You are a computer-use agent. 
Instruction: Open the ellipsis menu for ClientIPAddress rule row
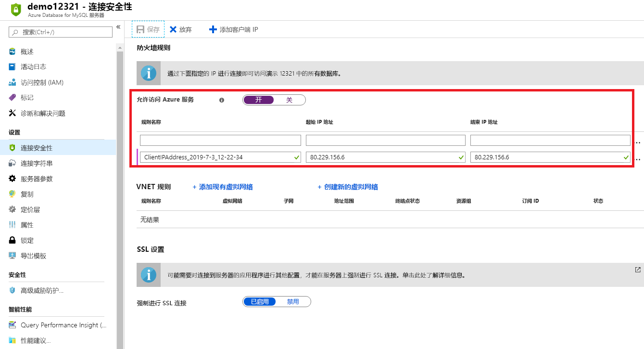click(638, 159)
